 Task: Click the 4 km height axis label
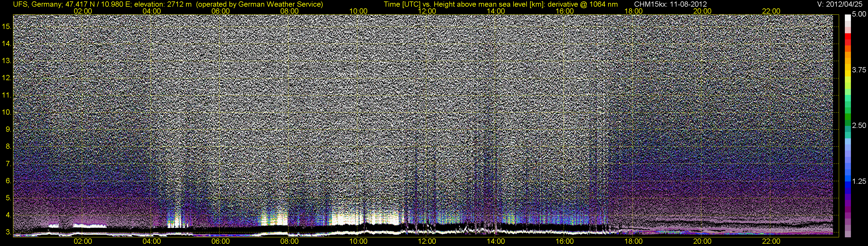(8, 215)
